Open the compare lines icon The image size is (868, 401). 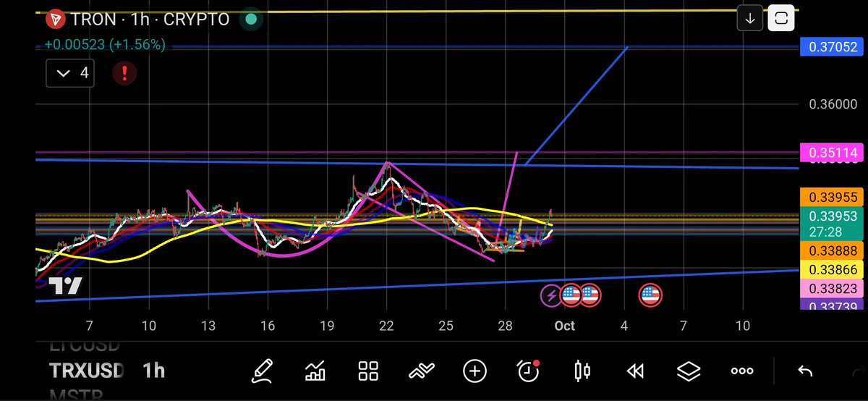coord(422,371)
